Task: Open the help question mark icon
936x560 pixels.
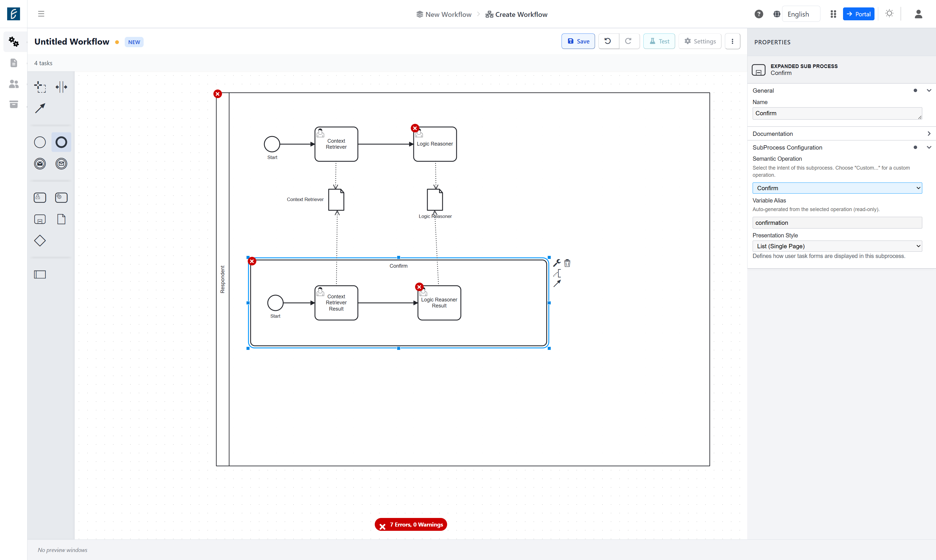Action: 759,14
